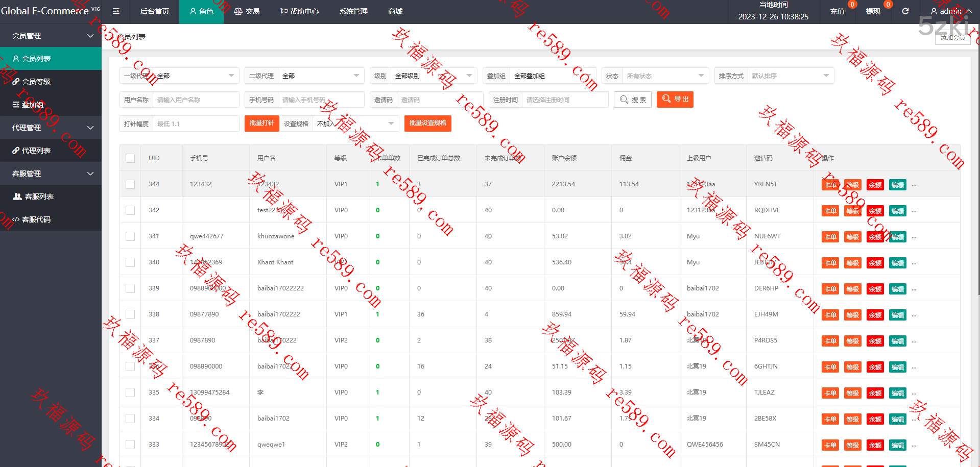Open 客服代码 code icon in sidebar
This screenshot has width=980, height=467.
pyautogui.click(x=16, y=219)
